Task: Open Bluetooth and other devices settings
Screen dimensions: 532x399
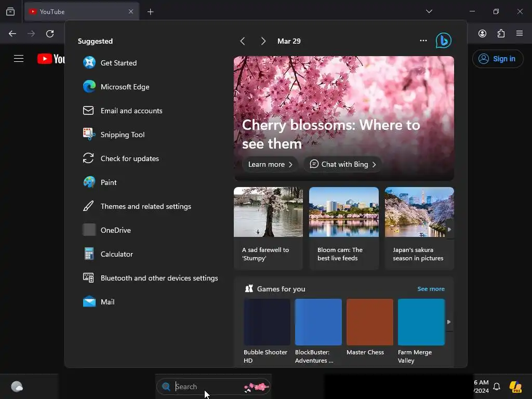Action: pos(150,278)
